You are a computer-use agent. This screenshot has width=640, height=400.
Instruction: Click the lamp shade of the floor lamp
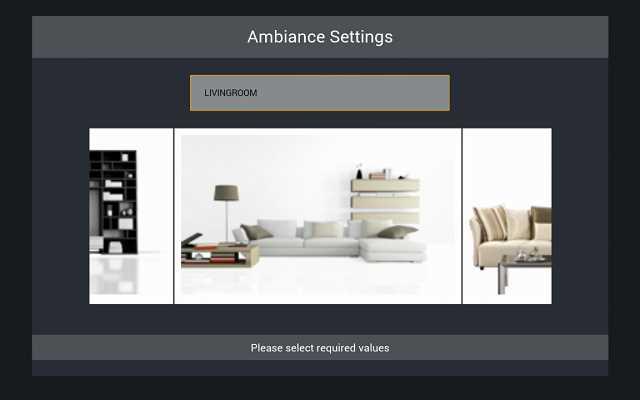tap(227, 193)
